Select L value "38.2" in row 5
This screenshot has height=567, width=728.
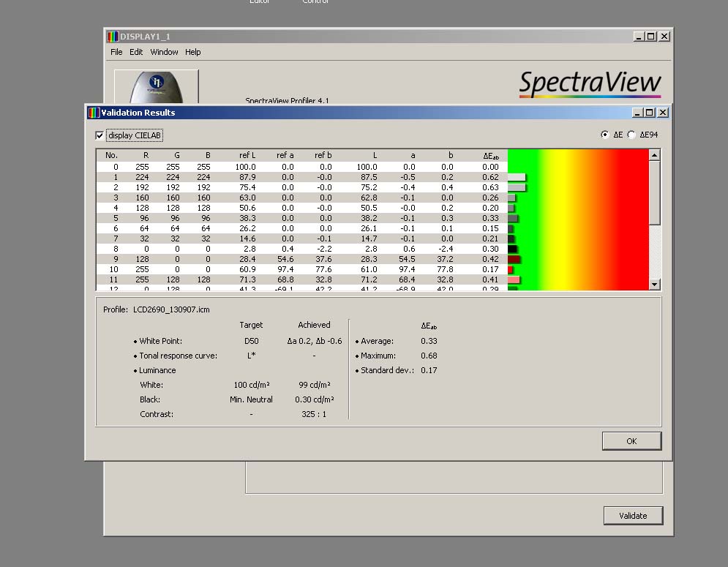tap(369, 218)
